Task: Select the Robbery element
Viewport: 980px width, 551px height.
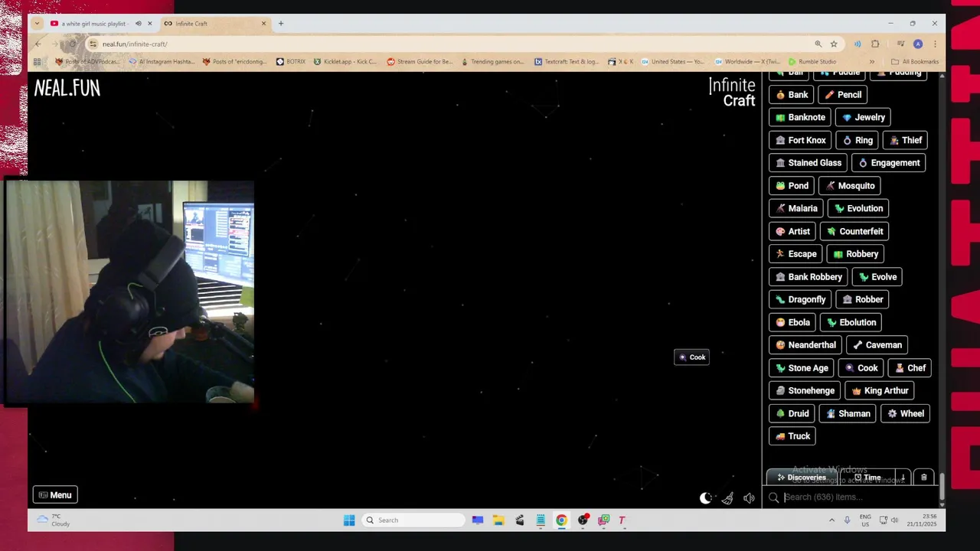Action: coord(855,254)
